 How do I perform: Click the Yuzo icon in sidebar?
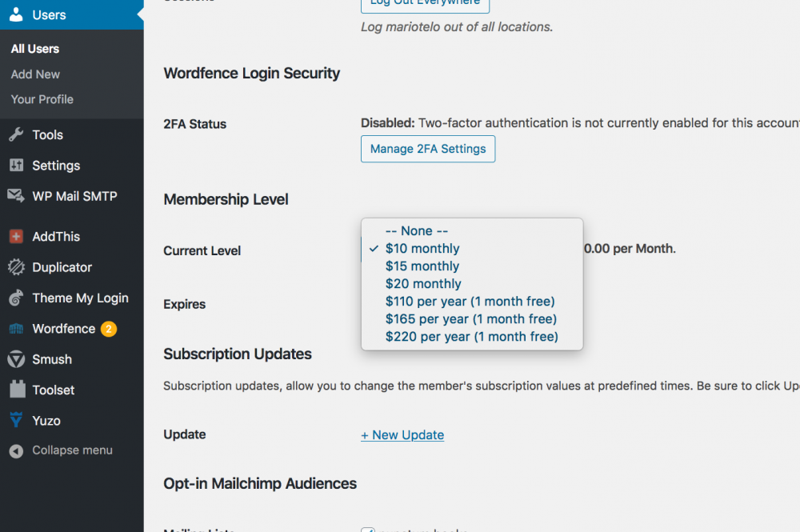tap(16, 420)
